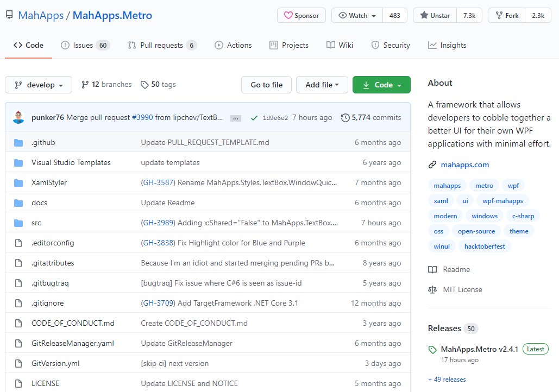Expand the commit message ellipsis button
The image size is (559, 392).
click(236, 118)
